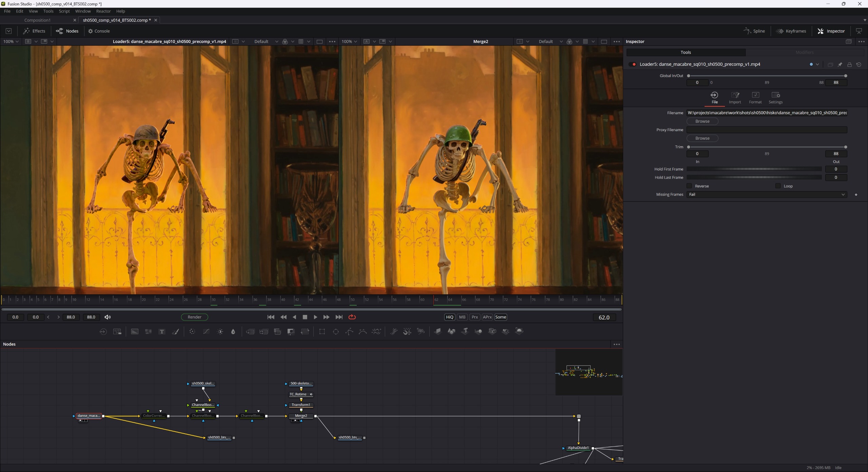Open left viewer color channel chevron
Viewport: 868px width, 472px height.
click(293, 41)
